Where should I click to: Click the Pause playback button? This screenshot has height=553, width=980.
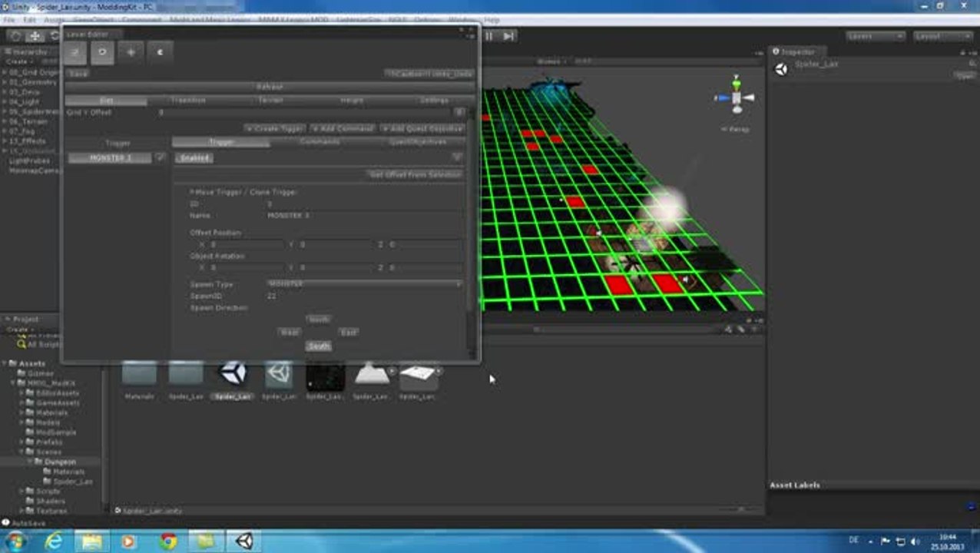pyautogui.click(x=489, y=36)
